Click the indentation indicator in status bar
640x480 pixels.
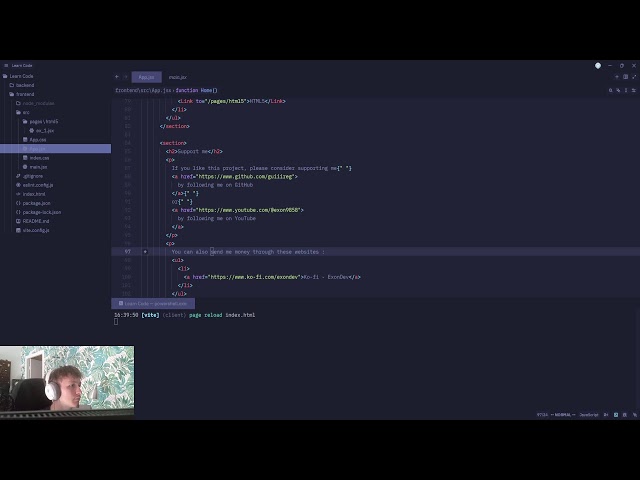coord(606,415)
